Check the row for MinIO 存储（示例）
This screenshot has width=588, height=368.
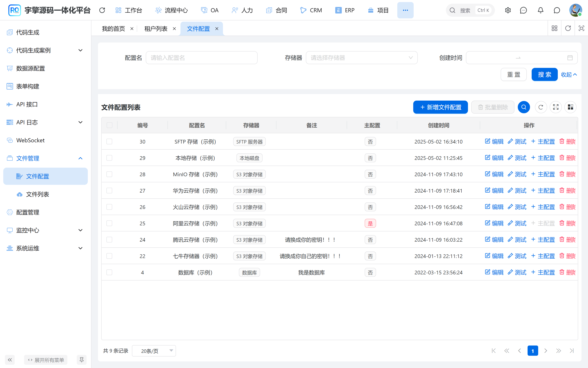coord(109,174)
